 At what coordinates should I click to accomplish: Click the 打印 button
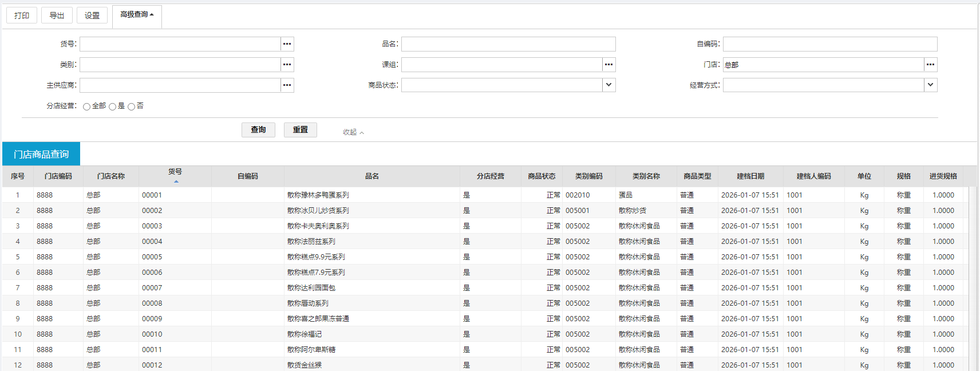pos(22,15)
